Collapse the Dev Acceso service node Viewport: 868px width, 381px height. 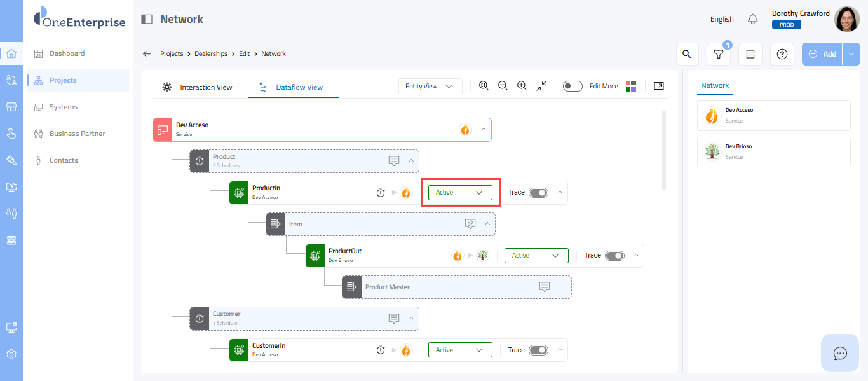click(484, 130)
